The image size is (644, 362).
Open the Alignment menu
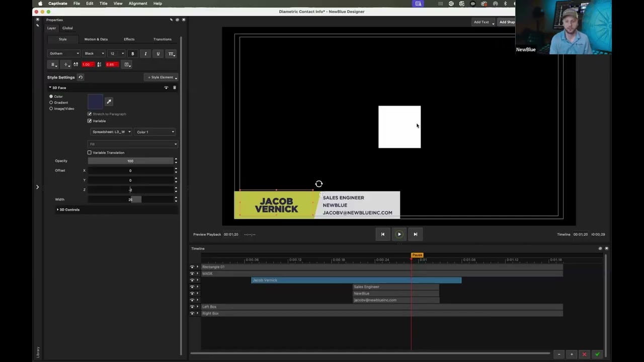(138, 4)
